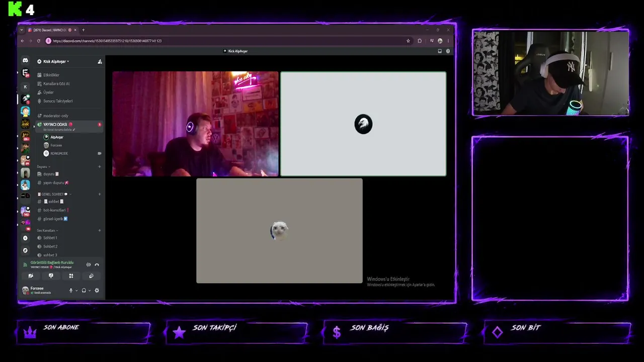Open the soundboard button
Image resolution: width=644 pixels, height=362 pixels.
tap(91, 276)
